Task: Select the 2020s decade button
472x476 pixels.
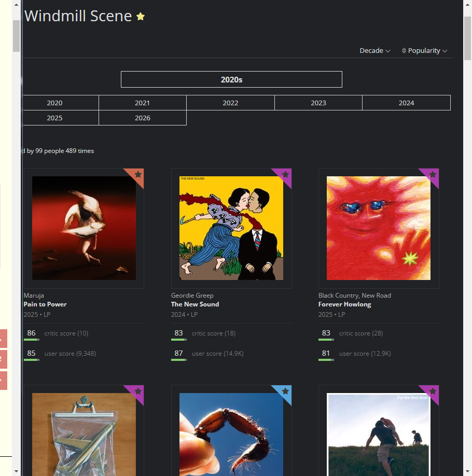Action: pyautogui.click(x=231, y=79)
